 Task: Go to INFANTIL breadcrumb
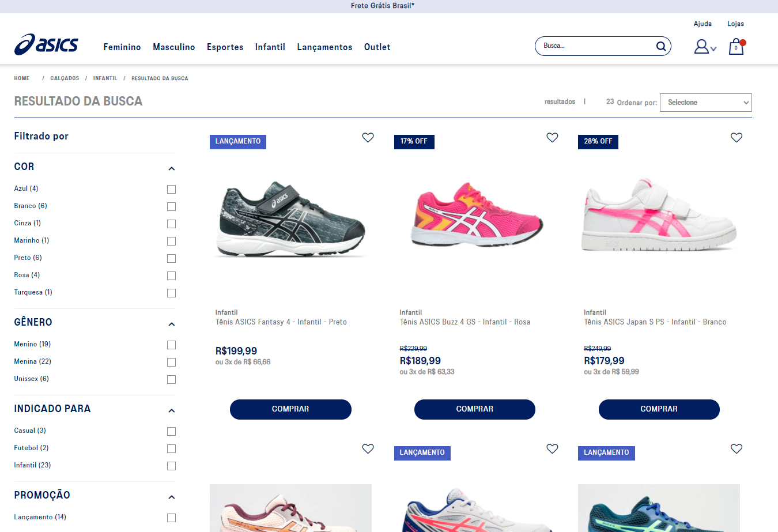(105, 78)
